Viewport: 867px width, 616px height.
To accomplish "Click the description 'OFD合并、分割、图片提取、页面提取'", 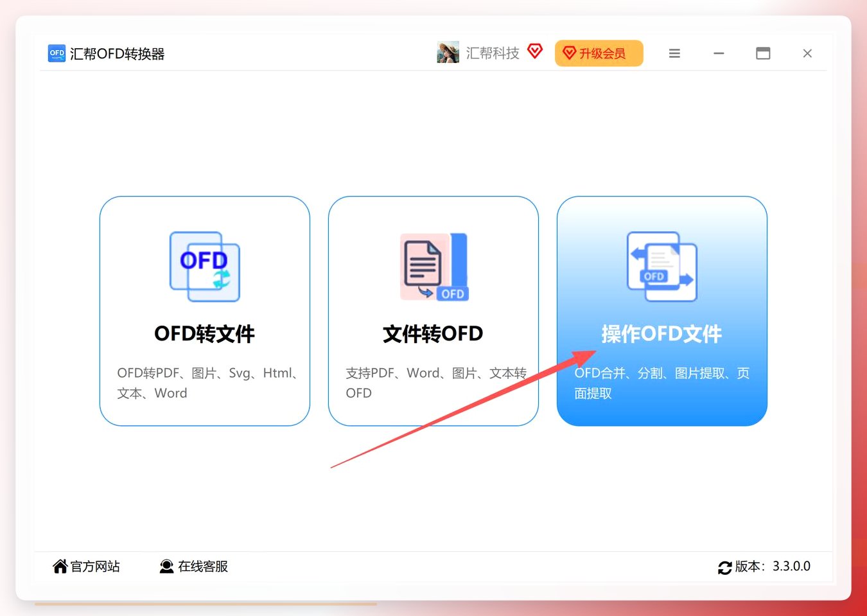I will pyautogui.click(x=662, y=383).
